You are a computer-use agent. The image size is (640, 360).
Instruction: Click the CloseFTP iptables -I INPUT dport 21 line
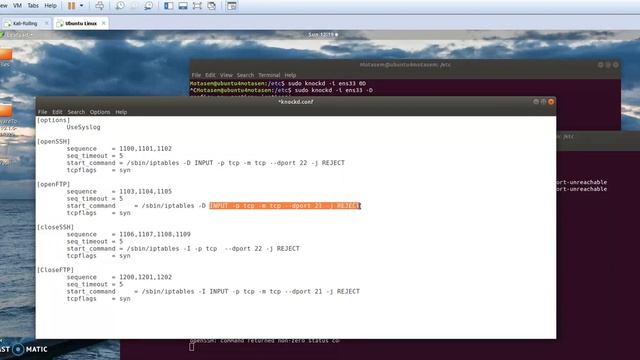(x=213, y=291)
